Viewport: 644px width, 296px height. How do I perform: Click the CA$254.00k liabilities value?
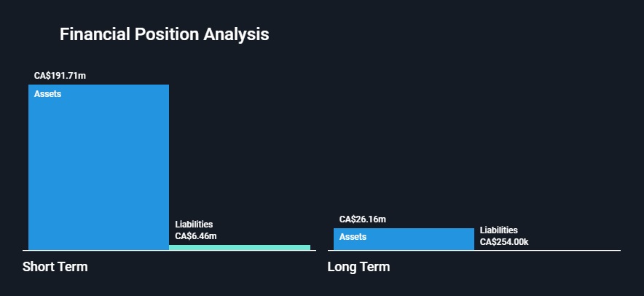pos(503,241)
